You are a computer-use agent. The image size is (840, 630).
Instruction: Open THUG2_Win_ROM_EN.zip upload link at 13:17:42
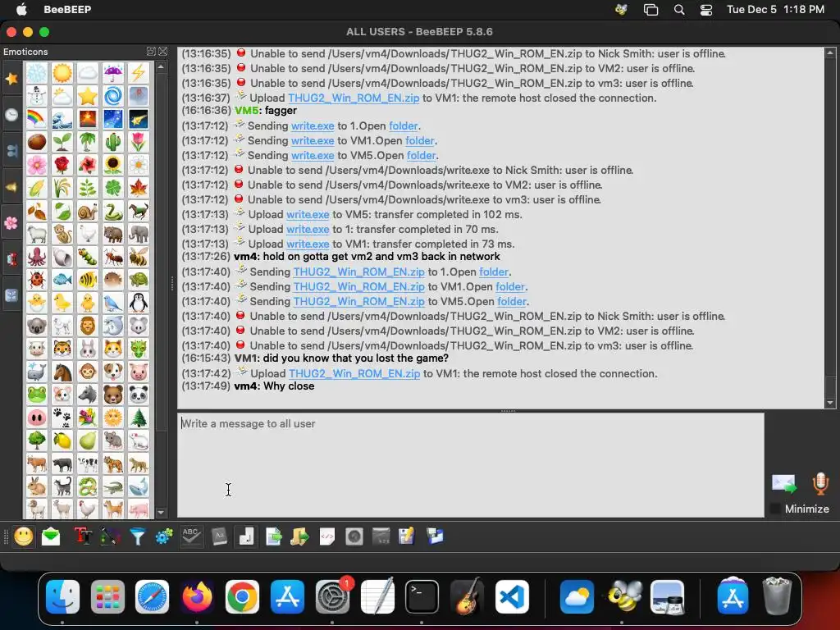pyautogui.click(x=354, y=373)
